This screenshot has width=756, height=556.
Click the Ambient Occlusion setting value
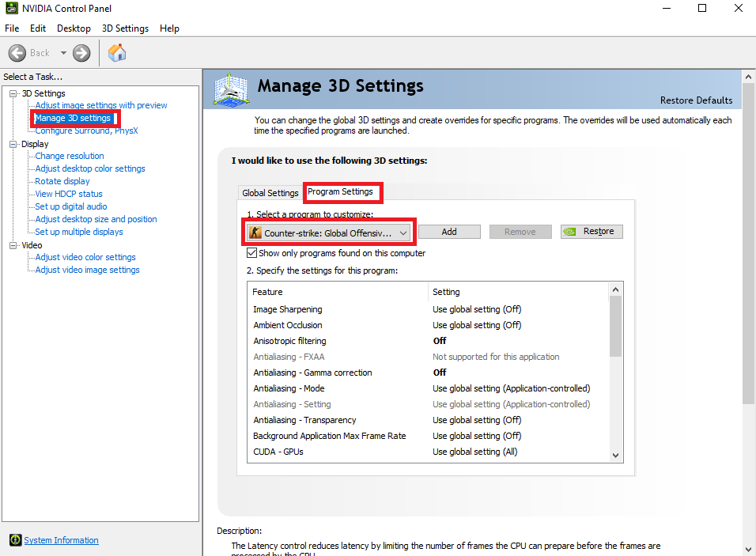477,325
